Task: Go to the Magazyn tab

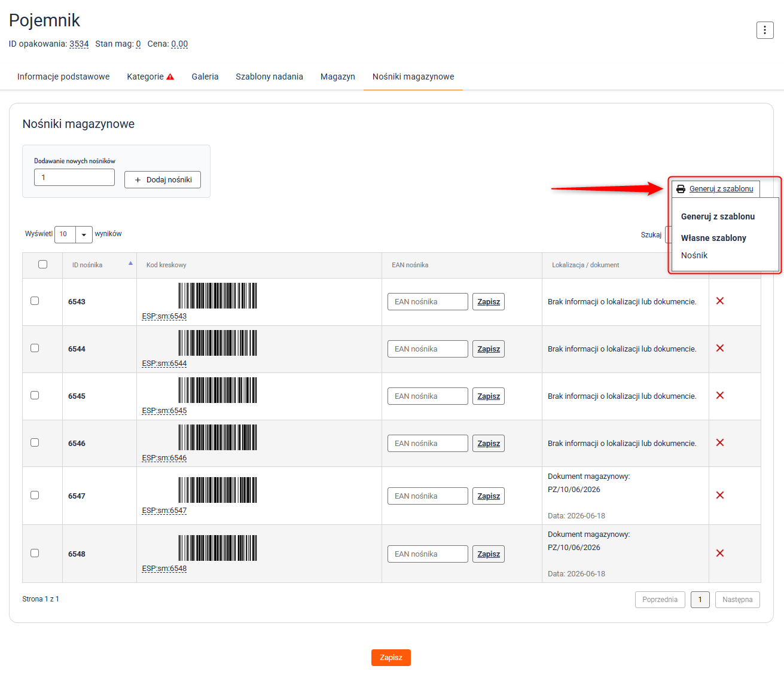Action: coord(338,77)
